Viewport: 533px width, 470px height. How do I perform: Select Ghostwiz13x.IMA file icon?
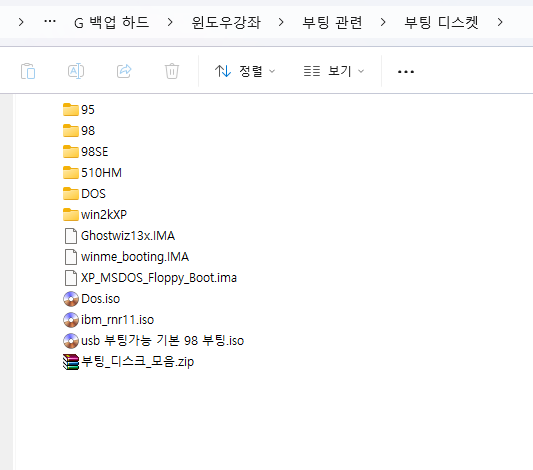point(71,236)
